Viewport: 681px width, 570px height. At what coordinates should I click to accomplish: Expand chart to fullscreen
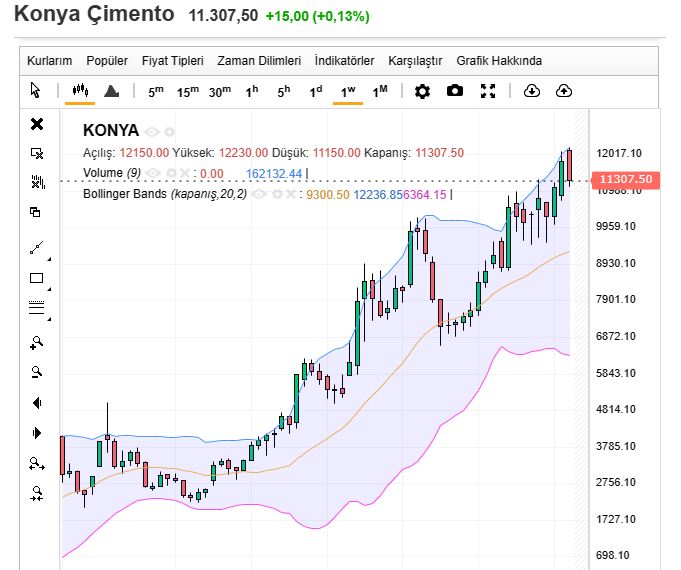coord(488,91)
